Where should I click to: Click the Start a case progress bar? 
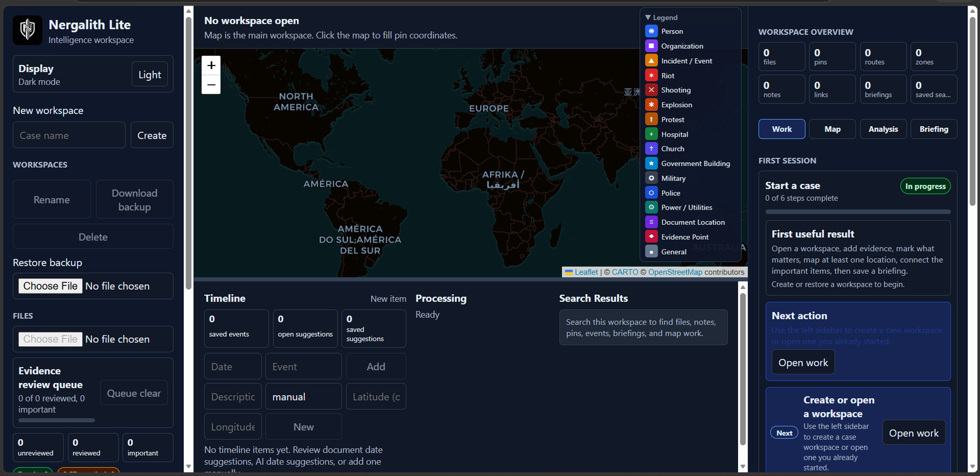(858, 212)
